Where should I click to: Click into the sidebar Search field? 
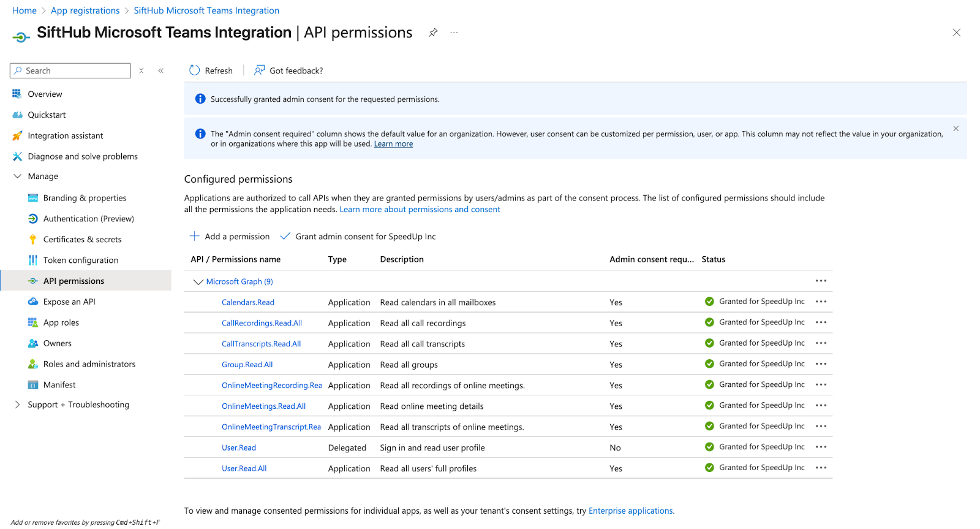tap(73, 71)
